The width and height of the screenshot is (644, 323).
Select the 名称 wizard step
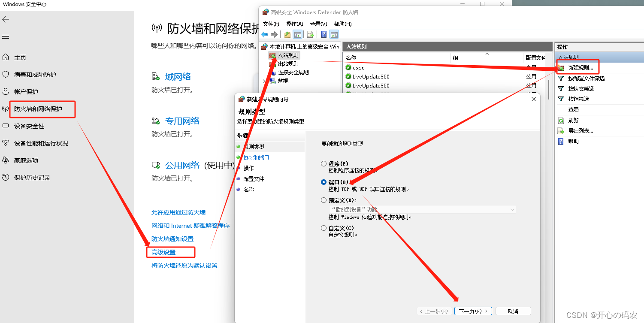(x=248, y=190)
